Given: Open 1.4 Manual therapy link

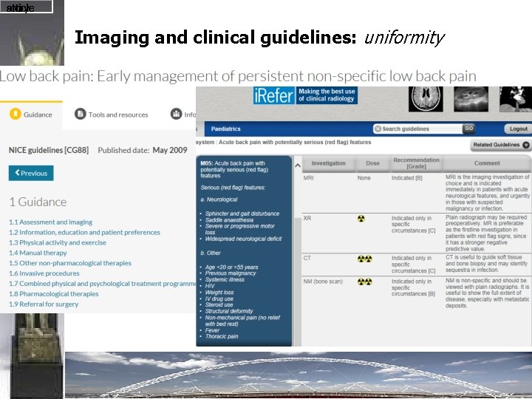Looking at the screenshot, I should point(38,253).
